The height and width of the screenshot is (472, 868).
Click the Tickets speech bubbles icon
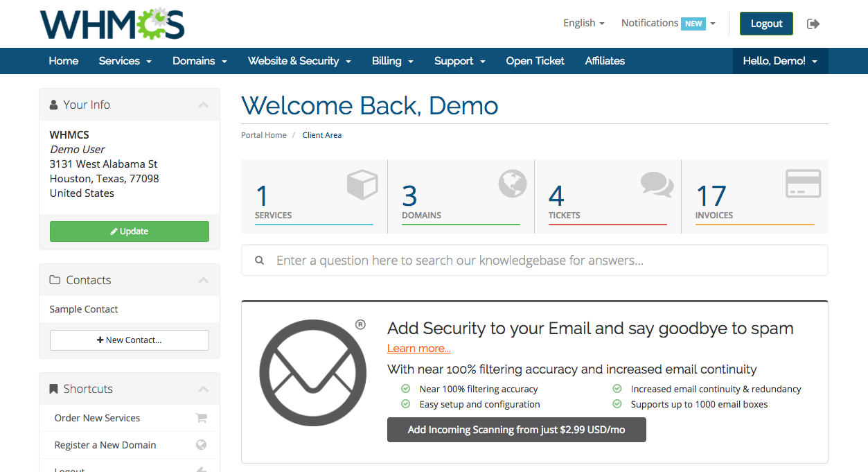(x=657, y=184)
